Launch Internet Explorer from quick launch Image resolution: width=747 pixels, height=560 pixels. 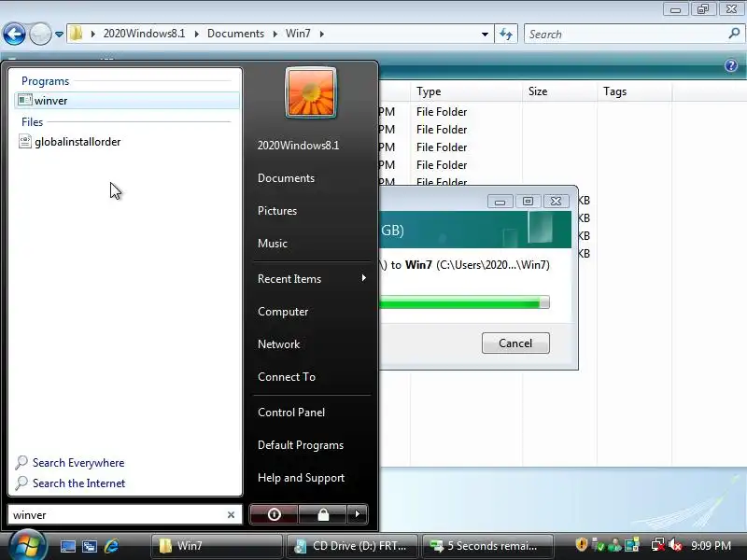[x=111, y=546]
